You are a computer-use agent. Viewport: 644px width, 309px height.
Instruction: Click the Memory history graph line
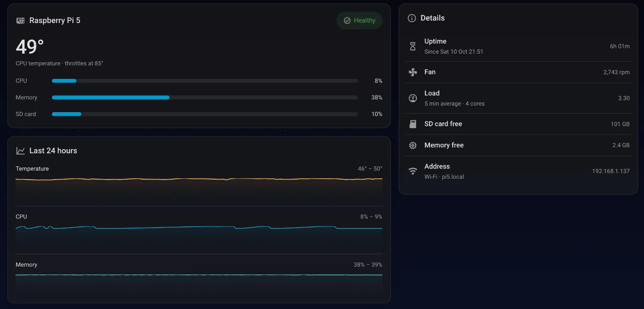click(x=199, y=275)
